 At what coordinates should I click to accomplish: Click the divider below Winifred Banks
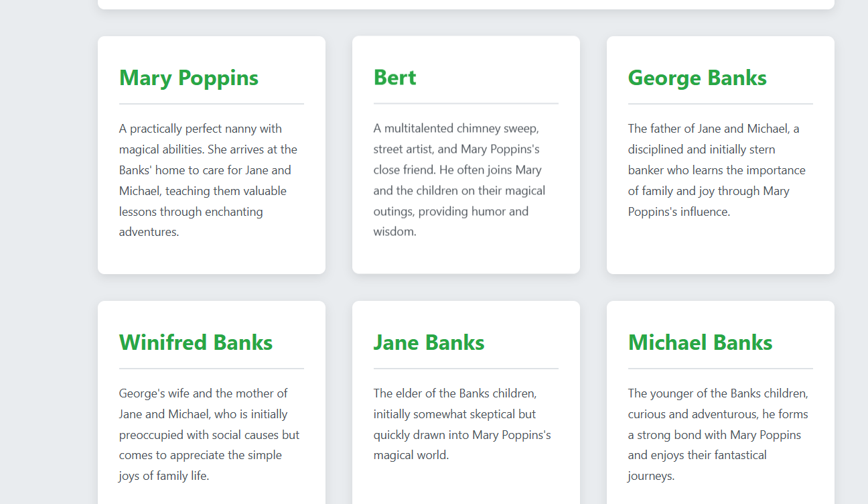click(x=212, y=369)
